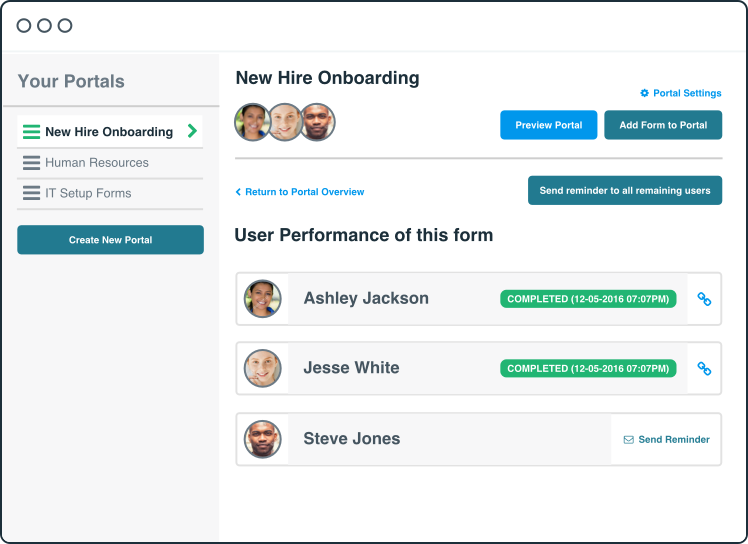Image resolution: width=748 pixels, height=544 pixels.
Task: Click the back chevron before Return to Portal Overview
Action: (x=238, y=192)
